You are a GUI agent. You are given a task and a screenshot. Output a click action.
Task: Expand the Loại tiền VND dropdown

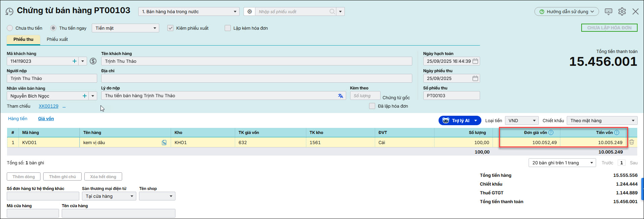(522, 120)
